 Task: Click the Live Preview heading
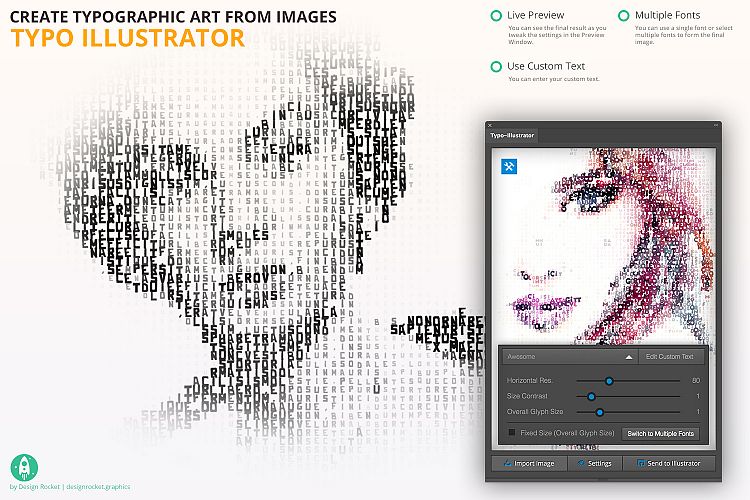pos(535,15)
